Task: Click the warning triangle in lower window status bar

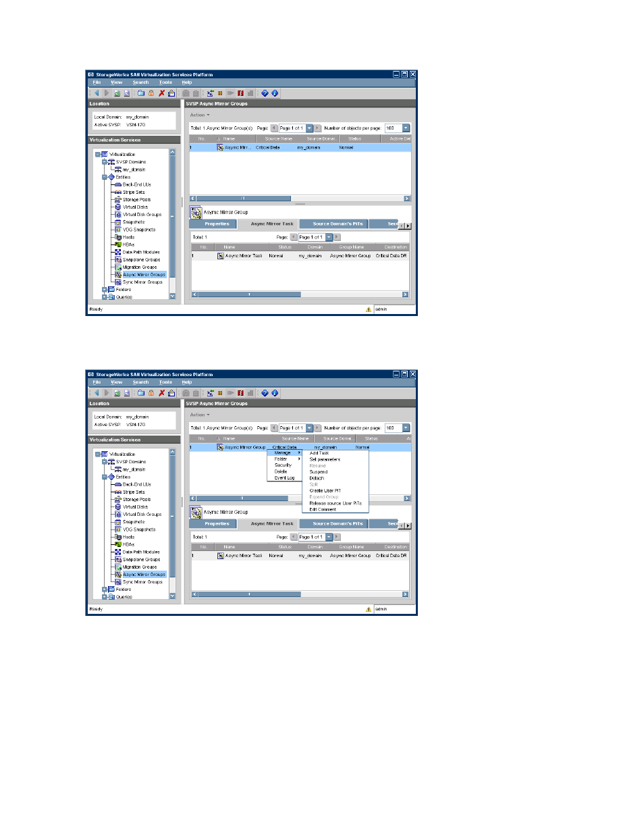Action: pos(369,609)
